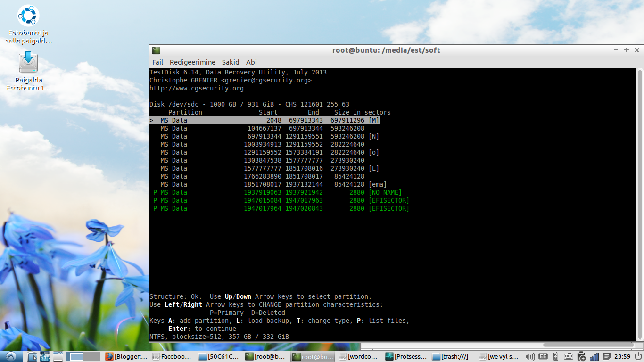
Task: Minimize the terminal window
Action: (x=616, y=50)
